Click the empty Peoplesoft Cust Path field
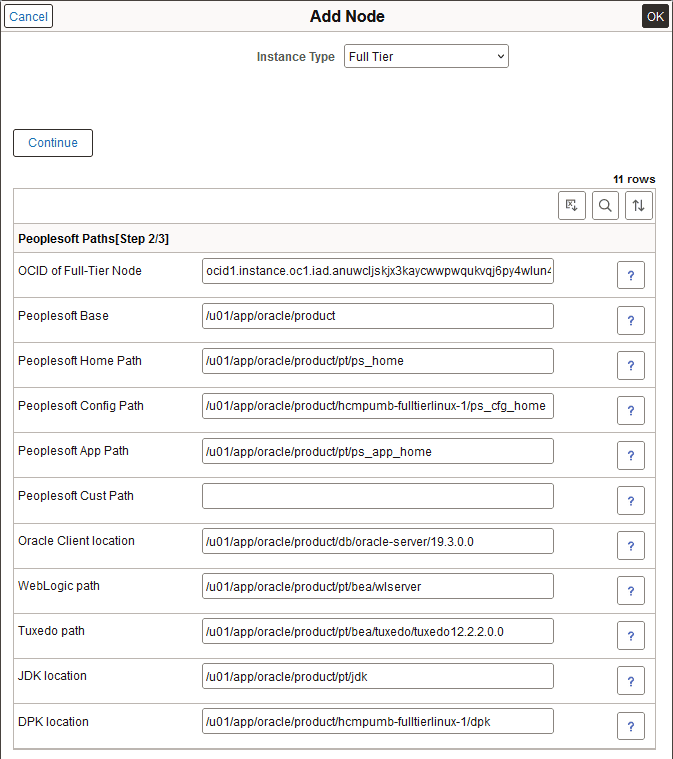 tap(378, 496)
